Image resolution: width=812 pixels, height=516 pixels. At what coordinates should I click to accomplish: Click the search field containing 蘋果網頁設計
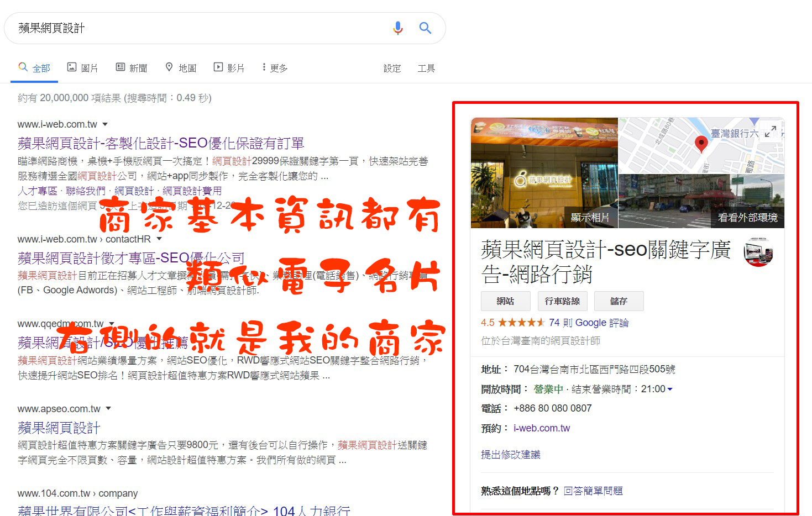pyautogui.click(x=199, y=28)
